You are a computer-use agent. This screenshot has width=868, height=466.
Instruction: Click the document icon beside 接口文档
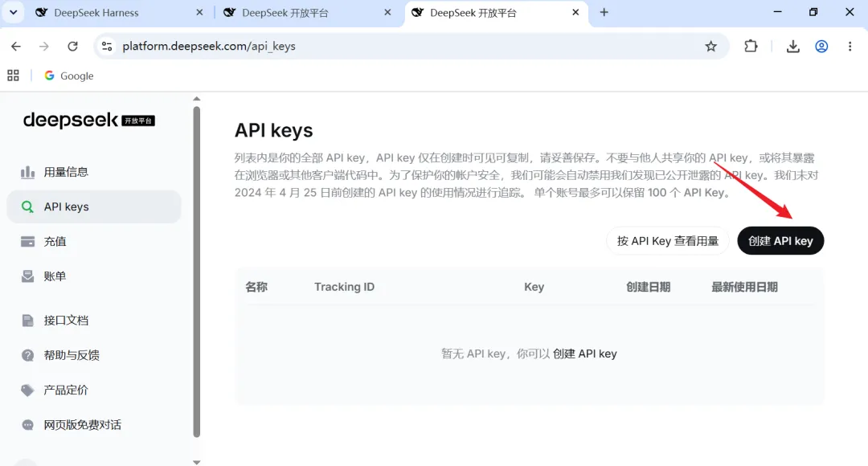[x=27, y=321]
